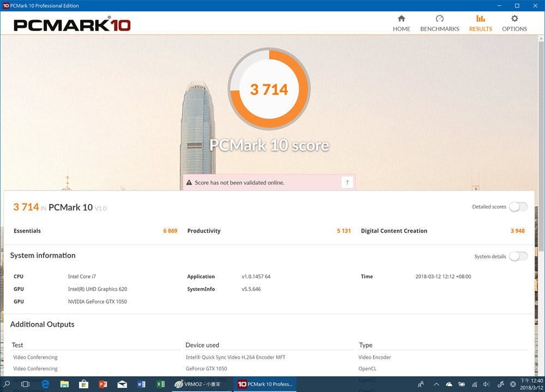Open the Mail app from the taskbar
This screenshot has width=545, height=392.
click(x=122, y=384)
